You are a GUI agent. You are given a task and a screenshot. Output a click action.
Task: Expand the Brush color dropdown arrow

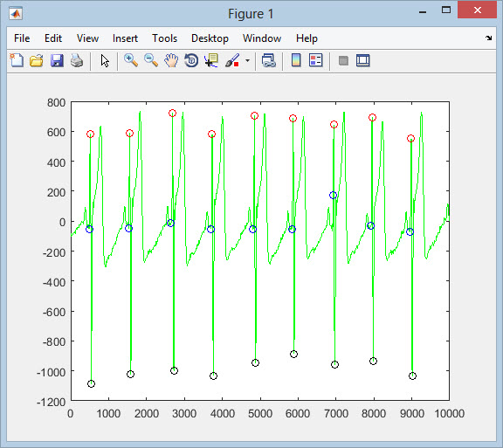(x=247, y=60)
